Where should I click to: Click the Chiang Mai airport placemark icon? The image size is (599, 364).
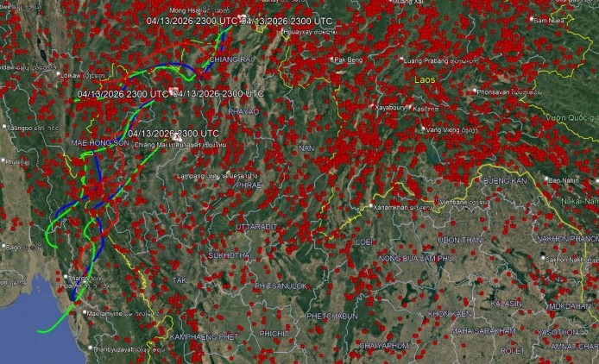tap(177, 136)
